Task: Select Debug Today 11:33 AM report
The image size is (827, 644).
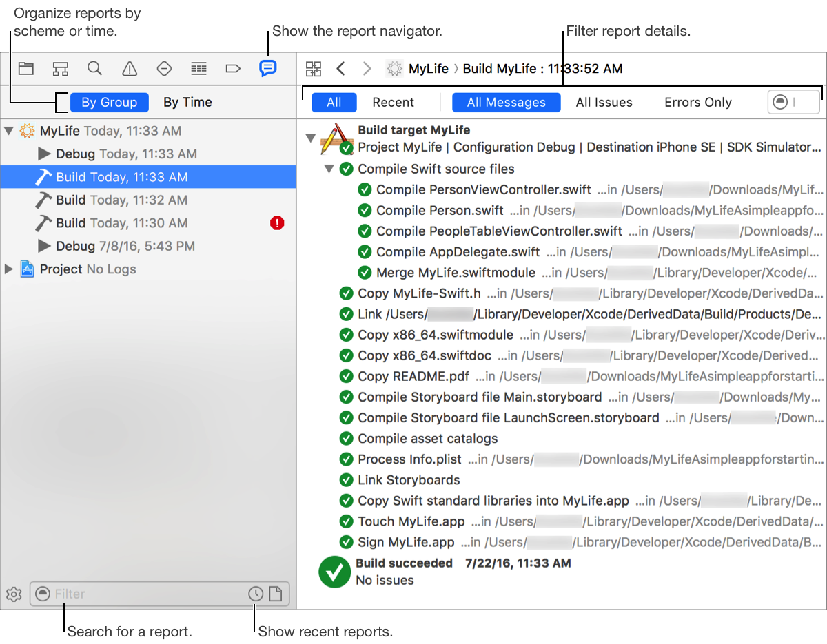Action: click(148, 154)
